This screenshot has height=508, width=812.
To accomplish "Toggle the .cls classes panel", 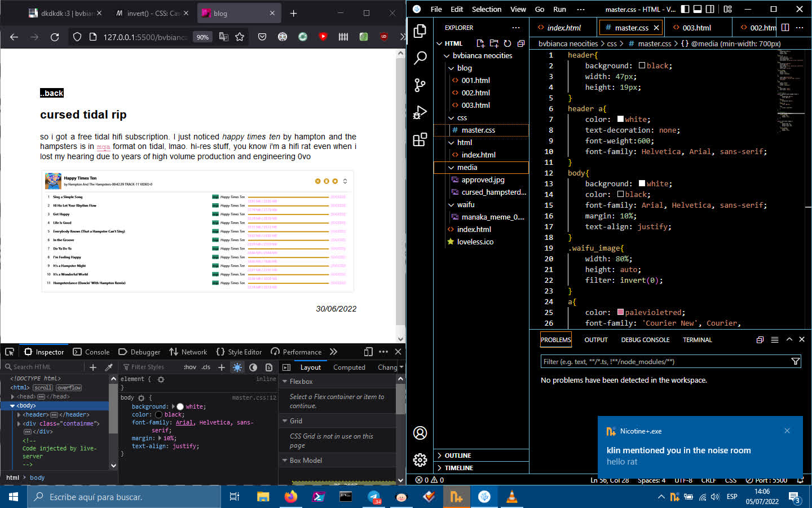I will pyautogui.click(x=206, y=367).
